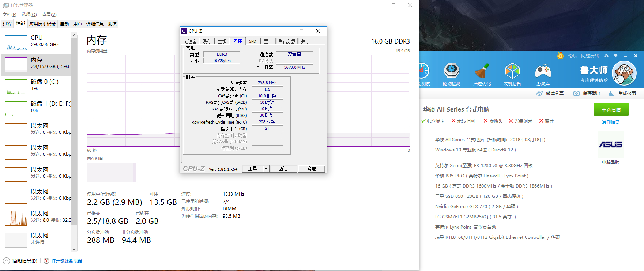Click the gold medal icon in Lu Dashi
644x271 pixels.
click(560, 56)
